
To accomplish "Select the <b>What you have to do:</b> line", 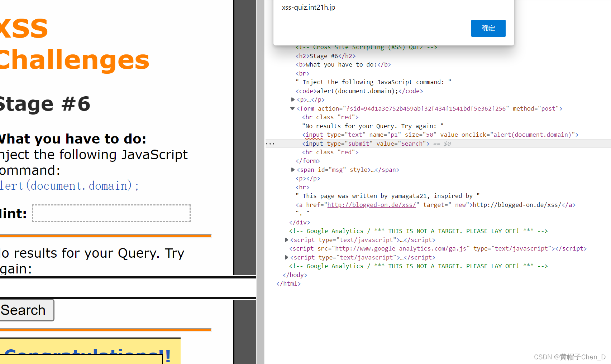I will [x=343, y=64].
